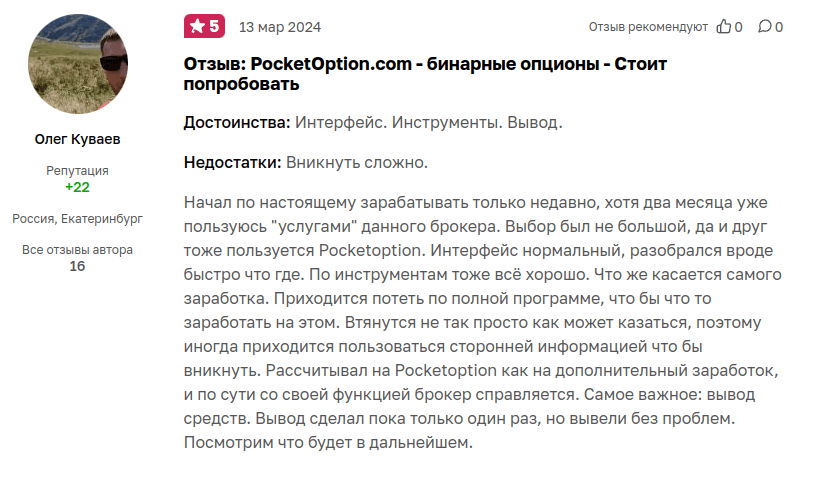The width and height of the screenshot is (814, 488).
Task: Select the Россия, Екатеринбург location text
Action: click(x=77, y=218)
